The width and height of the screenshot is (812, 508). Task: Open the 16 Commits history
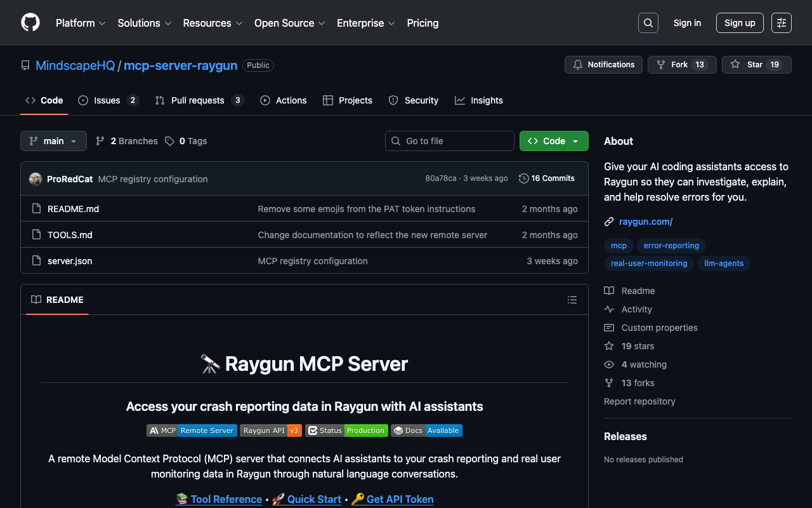click(x=546, y=178)
